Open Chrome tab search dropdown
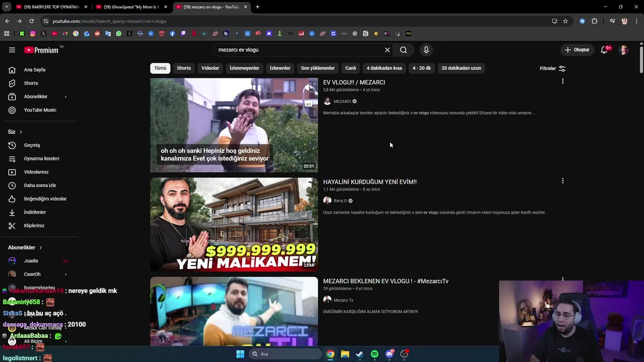Screen dimensions: 644x362 (x=7, y=7)
